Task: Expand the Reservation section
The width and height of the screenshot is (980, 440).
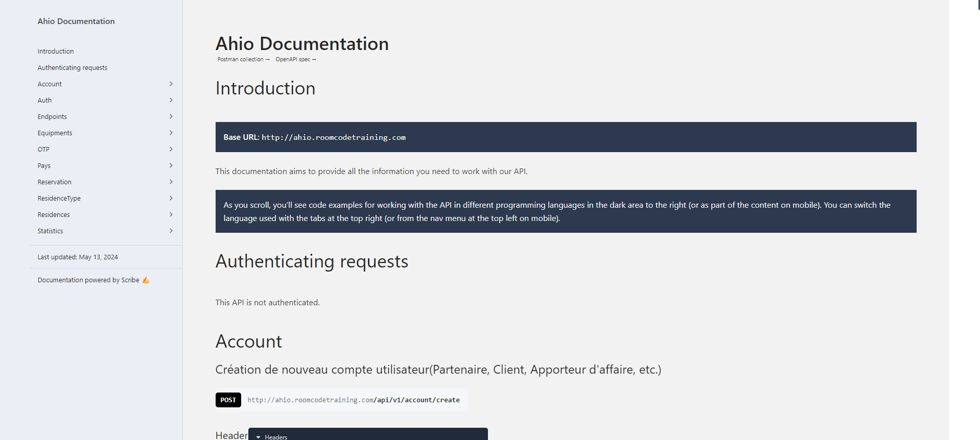Action: [171, 182]
